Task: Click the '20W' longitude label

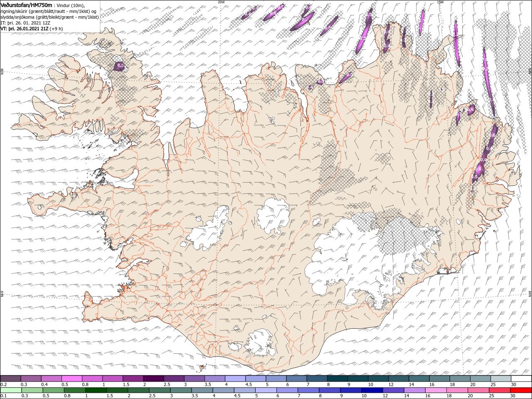Action: pos(221,2)
